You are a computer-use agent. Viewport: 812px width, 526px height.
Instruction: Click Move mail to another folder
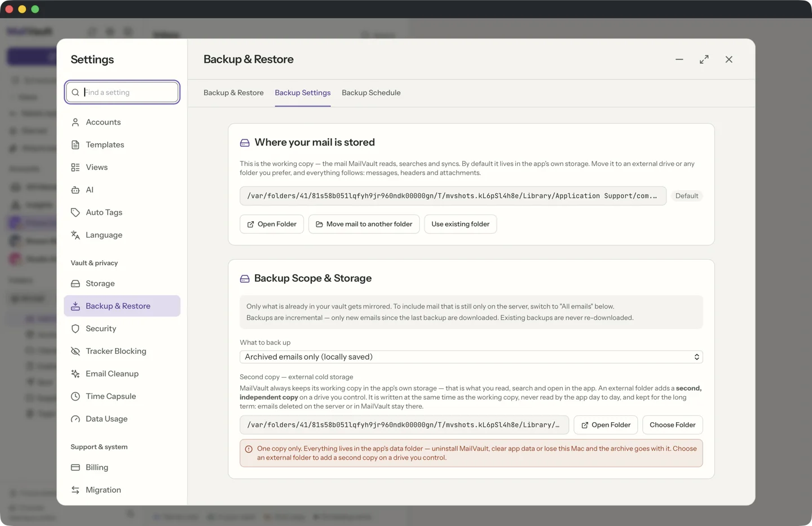click(364, 224)
